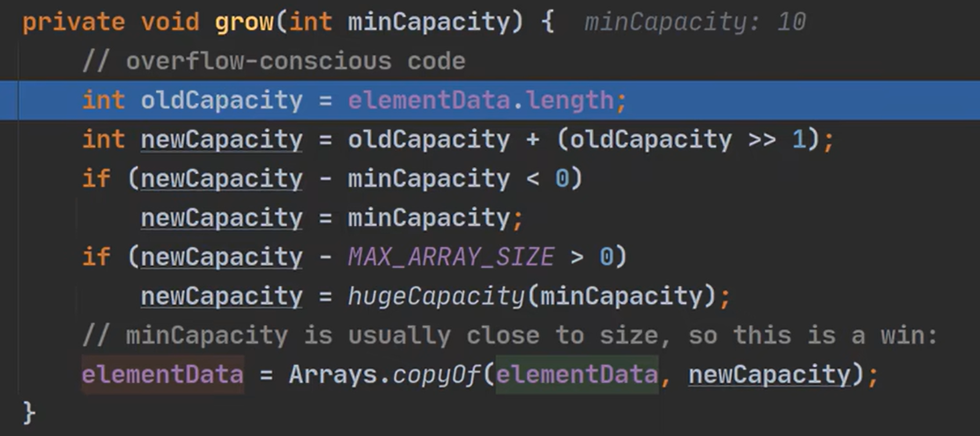Click minCapacity in 'newCapacity = minCapacity;'
Screen dimensions: 980x436
pos(429,218)
